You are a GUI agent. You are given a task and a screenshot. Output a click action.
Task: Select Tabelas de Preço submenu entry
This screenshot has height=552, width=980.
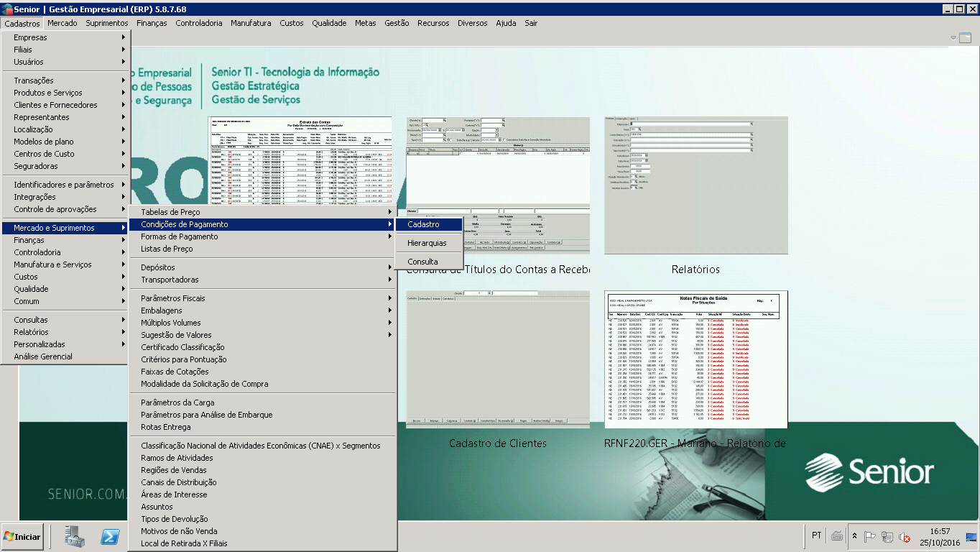click(x=263, y=212)
